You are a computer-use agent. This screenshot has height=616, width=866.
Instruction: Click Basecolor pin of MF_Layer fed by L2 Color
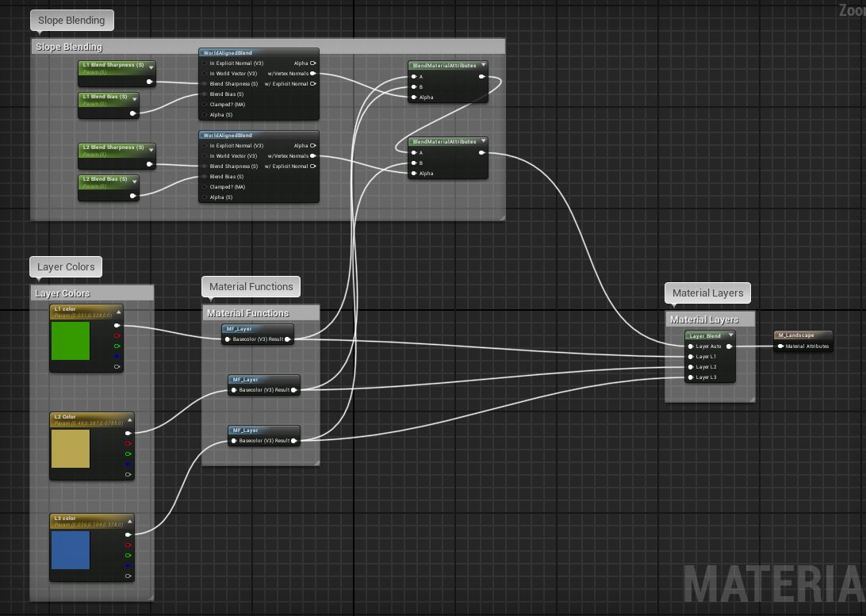click(234, 390)
